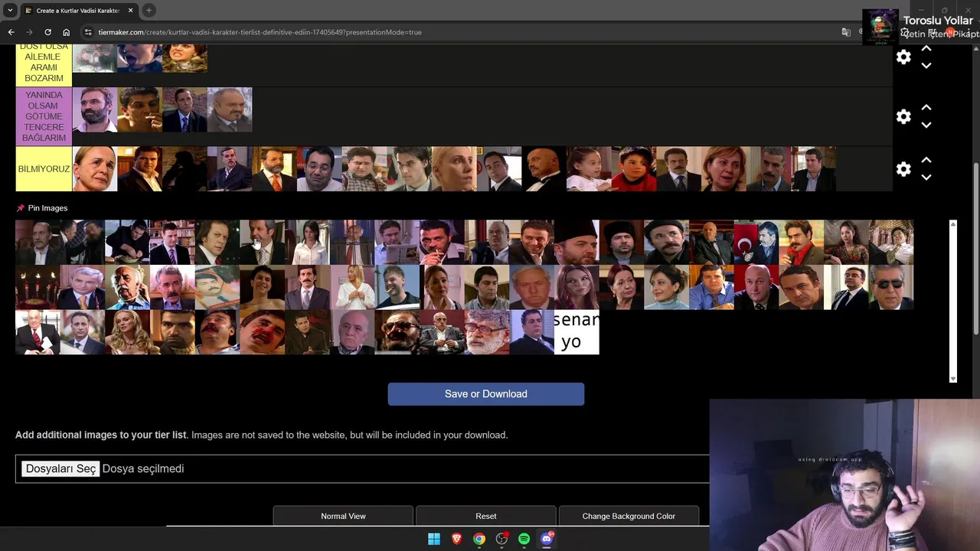
Task: Click the Pin Images label
Action: click(47, 208)
